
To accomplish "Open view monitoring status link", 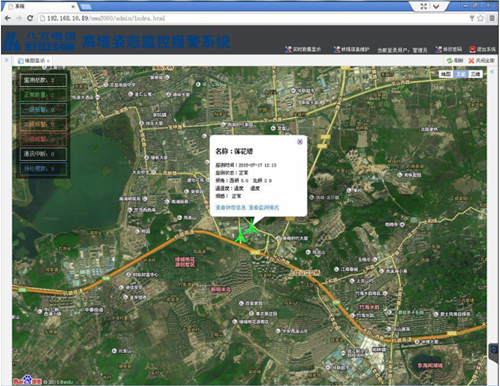I will [x=264, y=207].
